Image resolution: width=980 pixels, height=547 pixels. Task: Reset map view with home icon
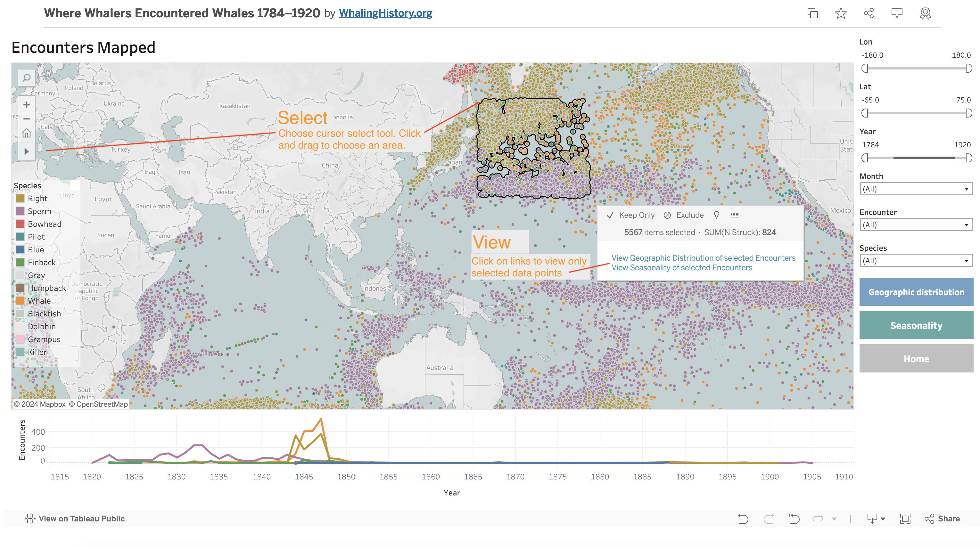pyautogui.click(x=26, y=133)
